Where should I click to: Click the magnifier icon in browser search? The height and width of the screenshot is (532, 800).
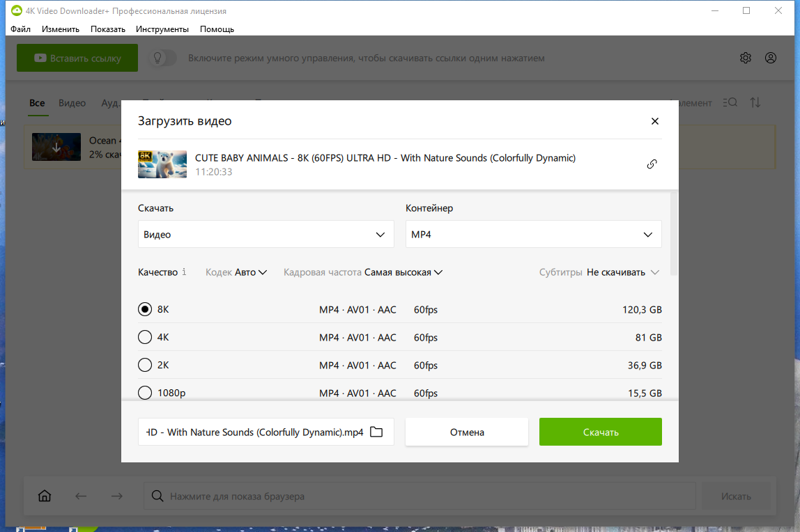tap(157, 496)
